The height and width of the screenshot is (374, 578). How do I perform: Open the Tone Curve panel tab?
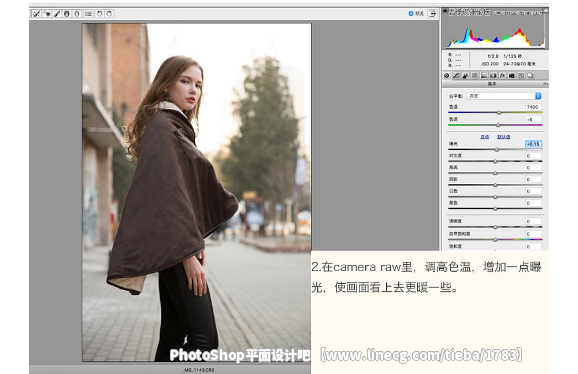pyautogui.click(x=456, y=76)
